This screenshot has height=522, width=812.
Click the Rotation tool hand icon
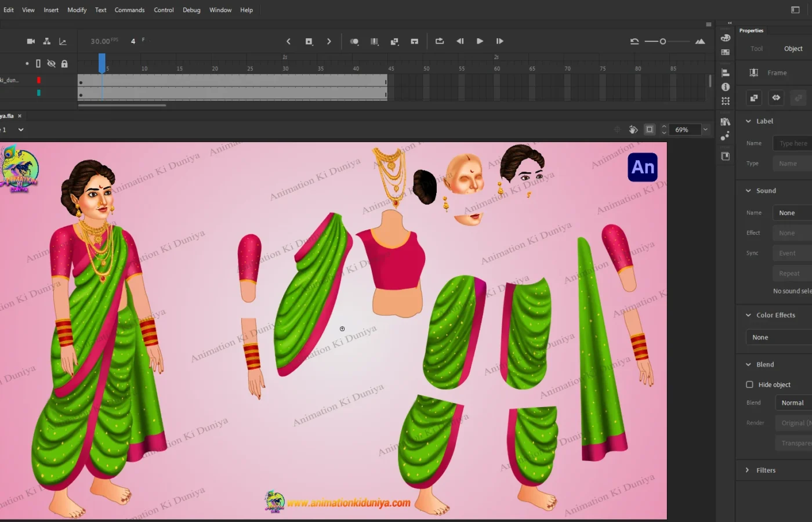(633, 129)
